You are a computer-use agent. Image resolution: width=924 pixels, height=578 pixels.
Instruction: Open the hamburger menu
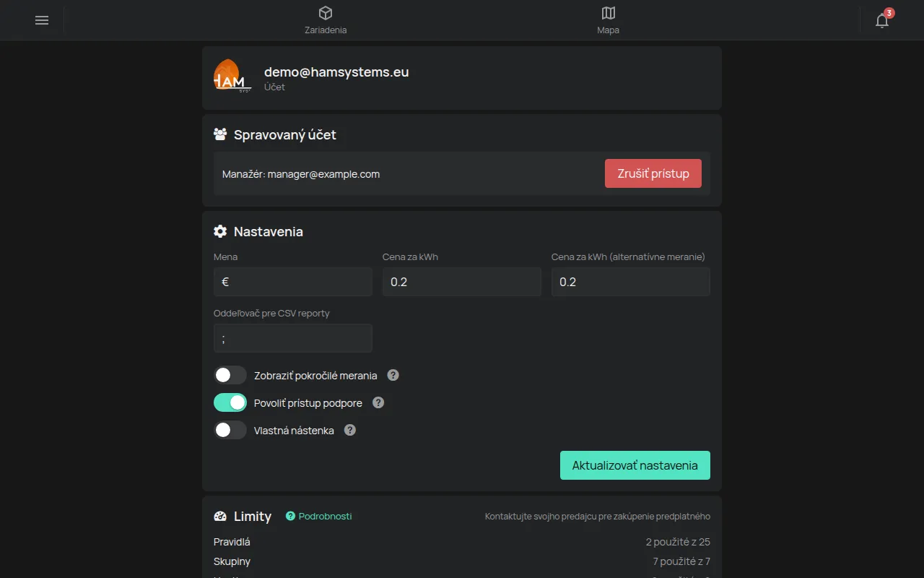pos(42,20)
